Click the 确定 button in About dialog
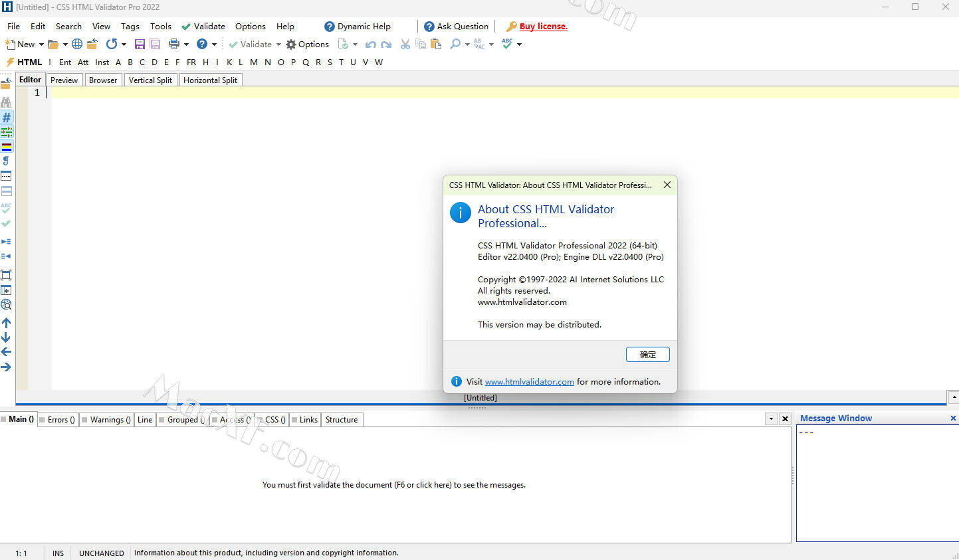959x560 pixels. pos(647,355)
